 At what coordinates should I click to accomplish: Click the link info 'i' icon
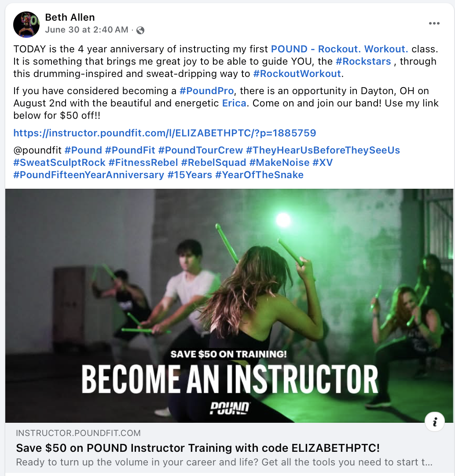tap(435, 421)
